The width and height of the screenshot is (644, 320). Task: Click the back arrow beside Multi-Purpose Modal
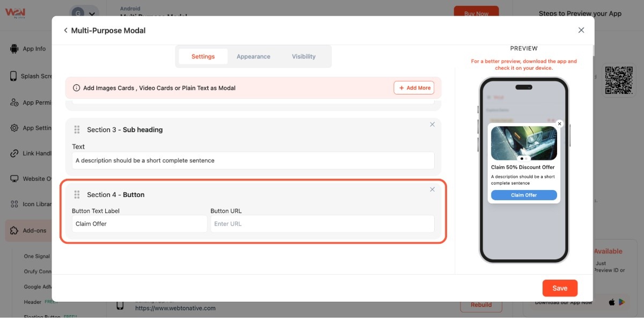tap(65, 31)
